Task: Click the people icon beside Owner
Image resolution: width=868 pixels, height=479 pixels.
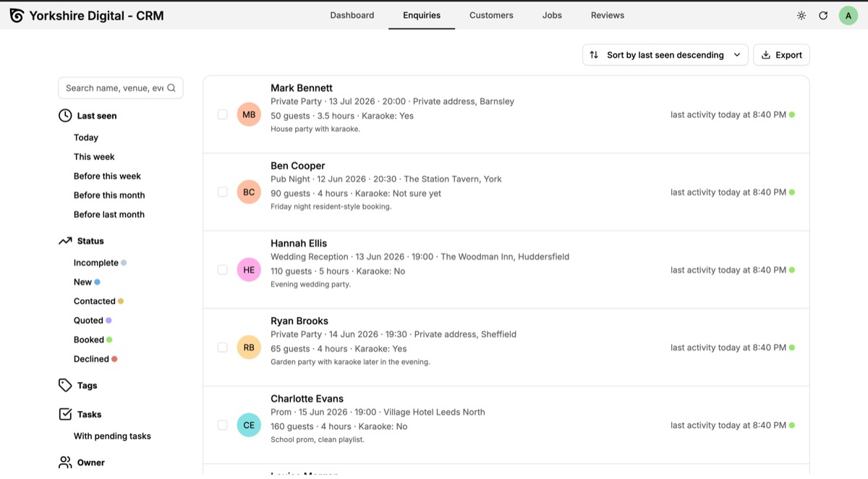Action: coord(65,462)
